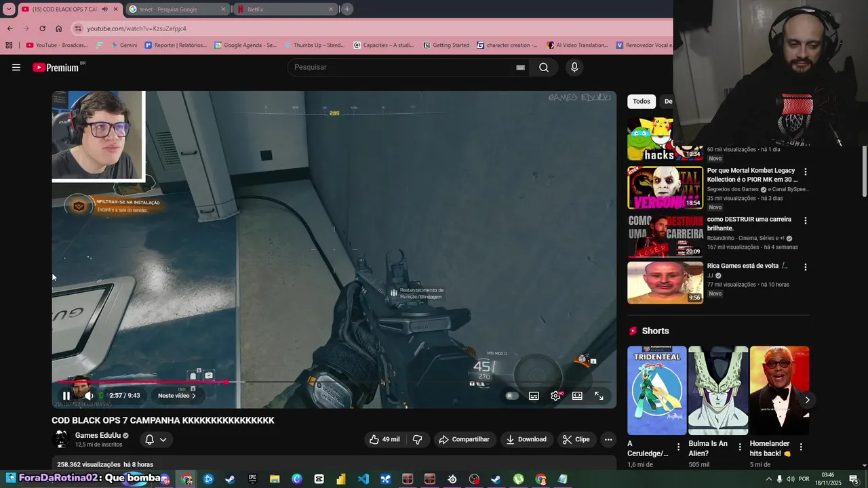Click the Clipe scissors button
This screenshot has width=868, height=488.
576,439
